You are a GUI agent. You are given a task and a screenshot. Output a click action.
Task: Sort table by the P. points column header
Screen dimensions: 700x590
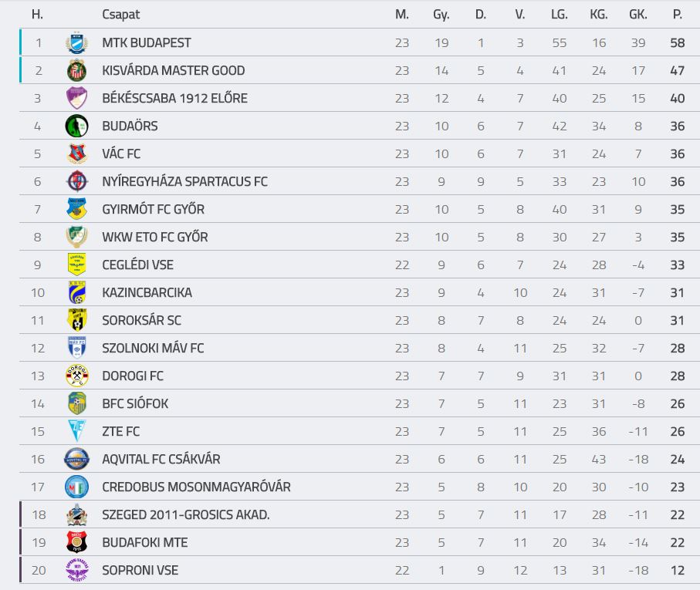pos(677,15)
